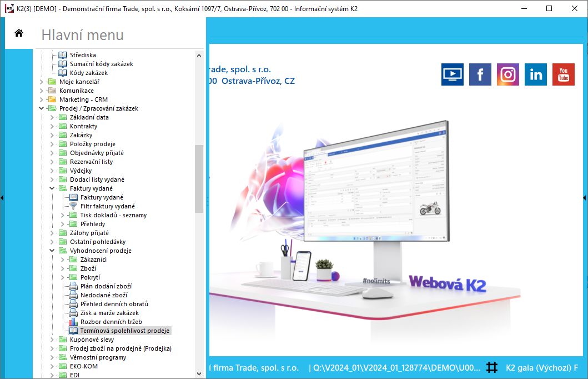Click the K2 gaia (Výchozí) status entry
Viewport: 588px width, 379px height.
tap(542, 368)
